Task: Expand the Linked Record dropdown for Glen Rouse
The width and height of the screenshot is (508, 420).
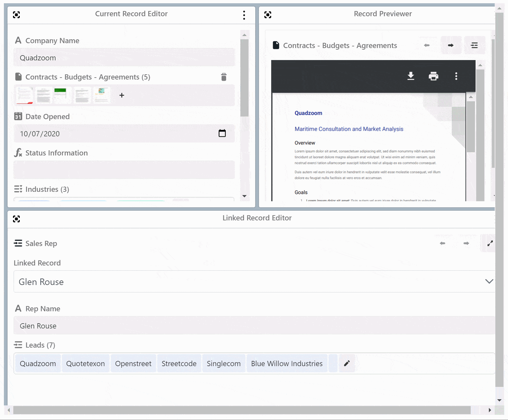Action: point(489,281)
